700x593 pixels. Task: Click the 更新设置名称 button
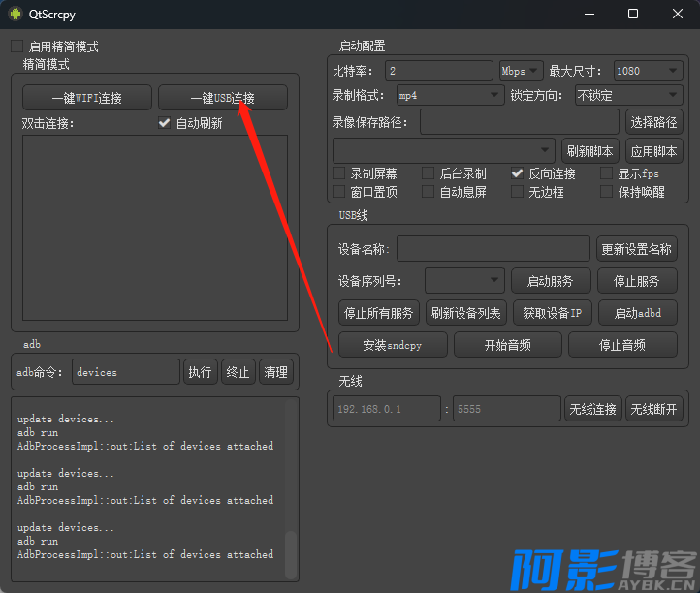(637, 248)
